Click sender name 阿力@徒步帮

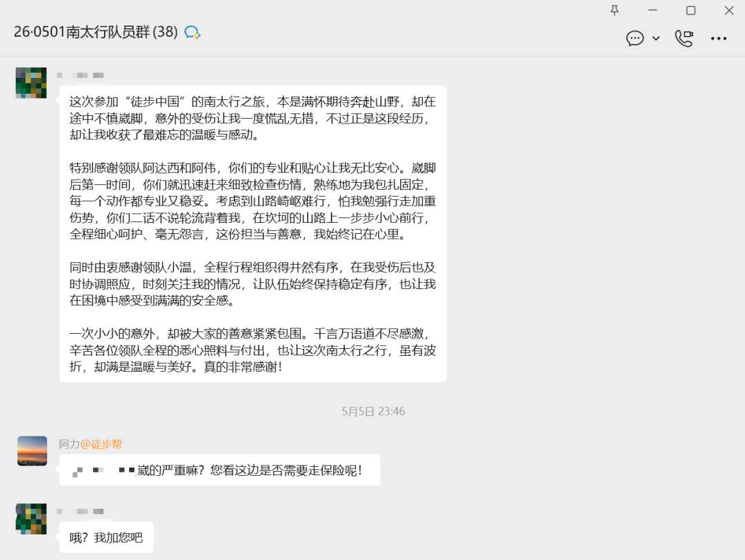(x=90, y=444)
